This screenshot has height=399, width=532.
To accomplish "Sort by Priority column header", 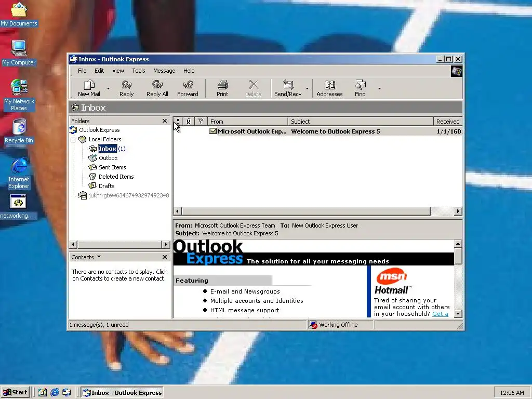I will coord(178,121).
